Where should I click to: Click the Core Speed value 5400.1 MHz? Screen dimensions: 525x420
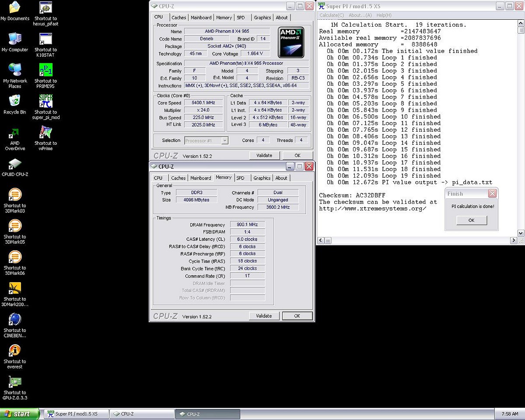203,103
